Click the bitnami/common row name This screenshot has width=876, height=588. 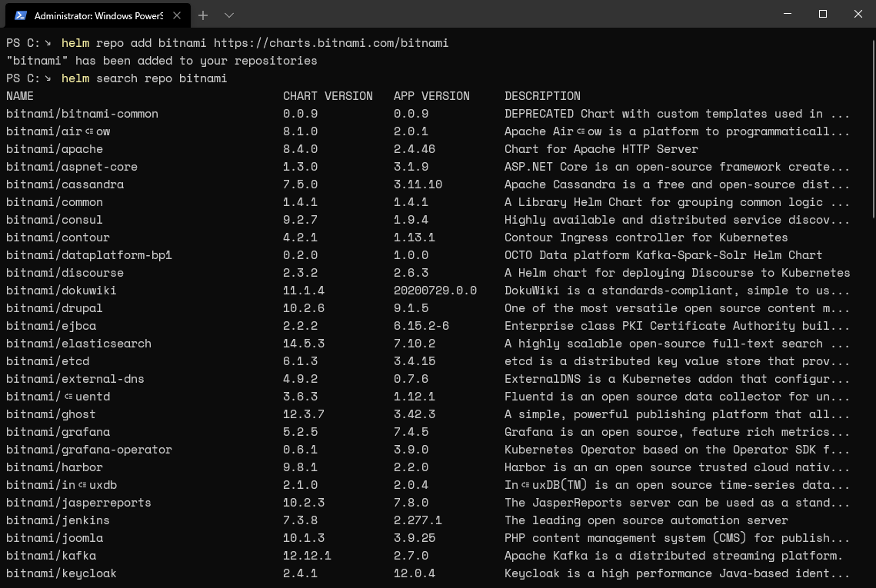54,202
